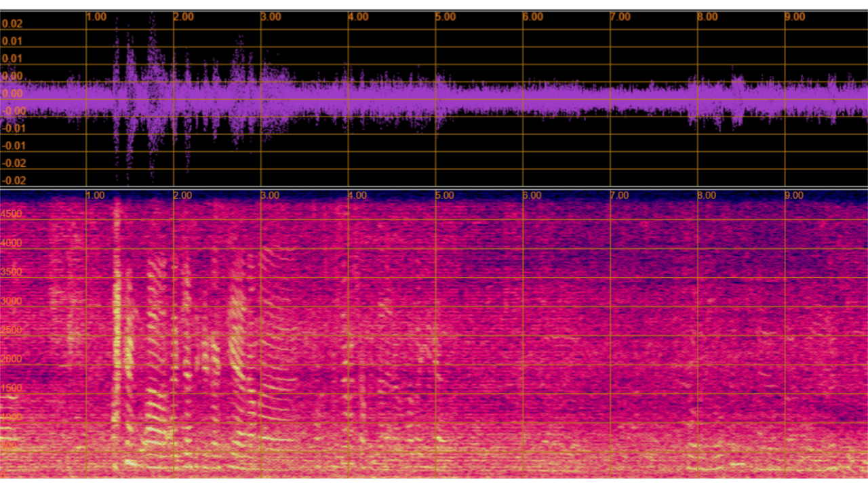
Task: Select the 9.00 time label on the waveform ruler
Action: [795, 17]
